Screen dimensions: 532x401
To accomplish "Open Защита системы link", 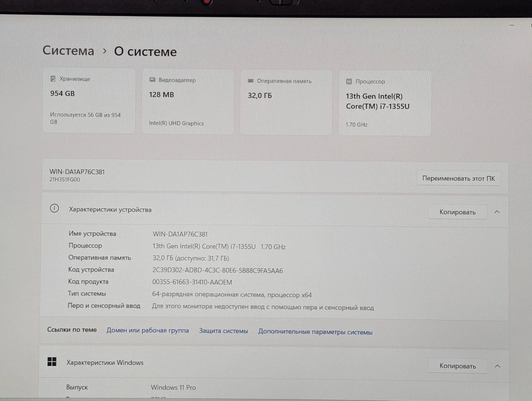I will click(x=223, y=331).
